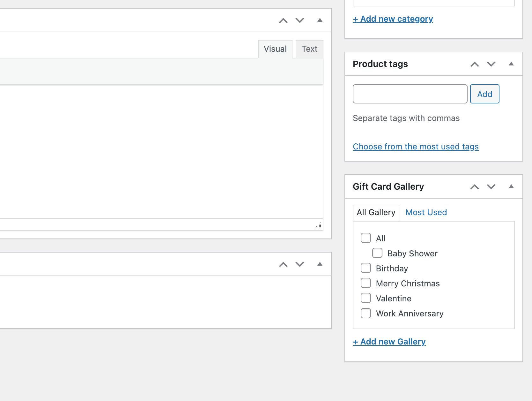Image resolution: width=532 pixels, height=401 pixels.
Task: Select the Work Anniversary checkbox
Action: point(366,313)
